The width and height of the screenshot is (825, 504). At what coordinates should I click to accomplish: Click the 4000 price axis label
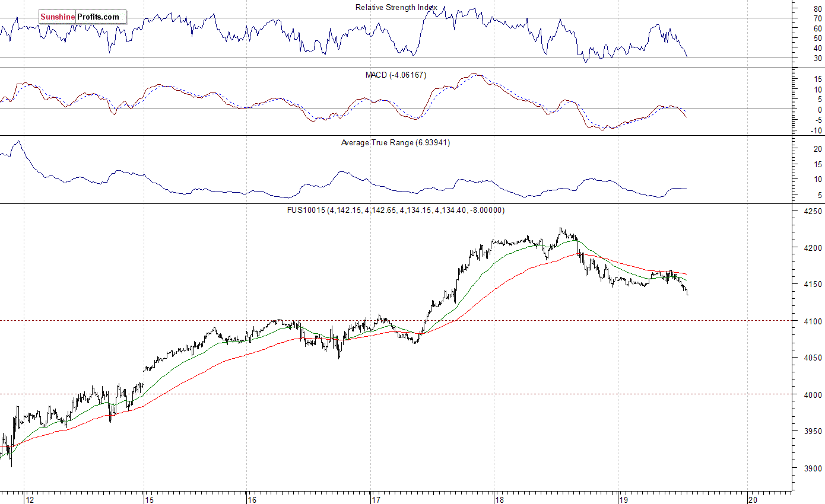click(x=813, y=395)
